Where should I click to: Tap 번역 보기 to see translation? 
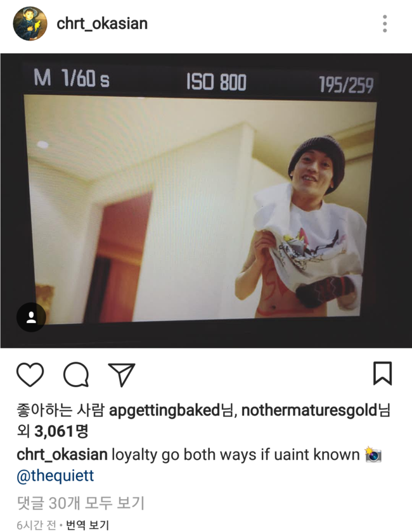[x=87, y=525]
